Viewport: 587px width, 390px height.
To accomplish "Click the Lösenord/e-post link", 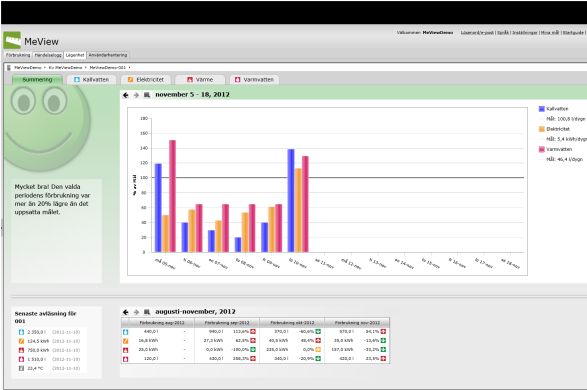I will [477, 33].
